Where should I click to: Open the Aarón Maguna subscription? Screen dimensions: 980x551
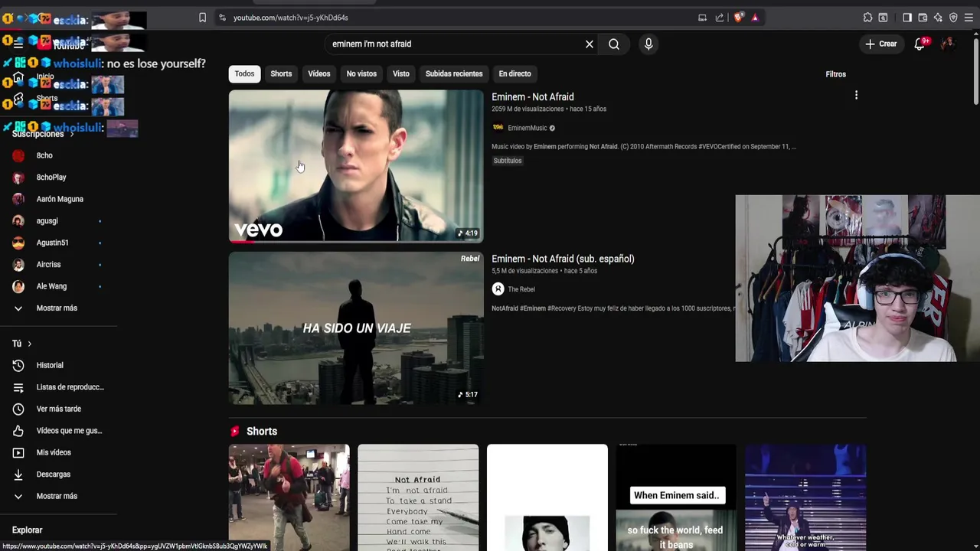tap(58, 200)
